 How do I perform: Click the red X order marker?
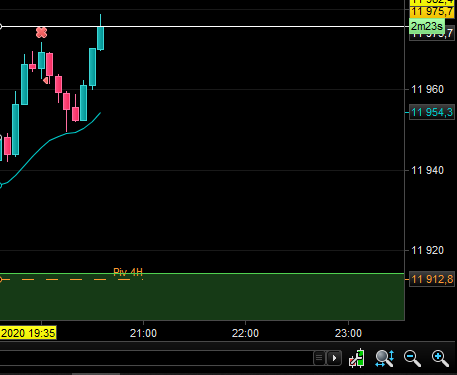point(41,32)
